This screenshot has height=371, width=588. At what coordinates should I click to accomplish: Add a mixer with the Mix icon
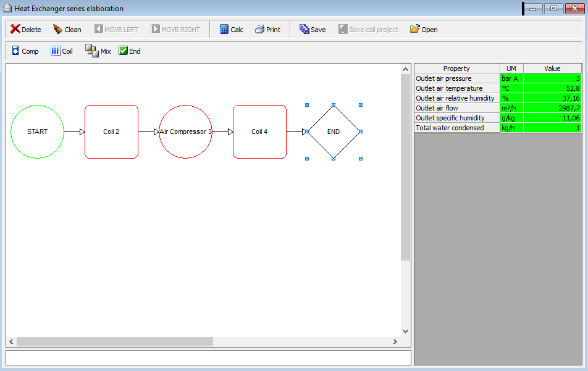pos(92,51)
